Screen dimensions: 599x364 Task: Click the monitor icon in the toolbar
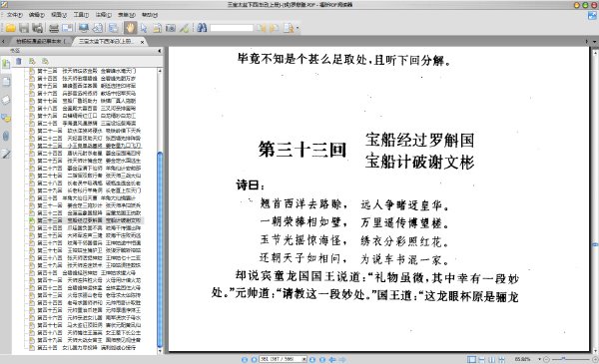coord(84,28)
